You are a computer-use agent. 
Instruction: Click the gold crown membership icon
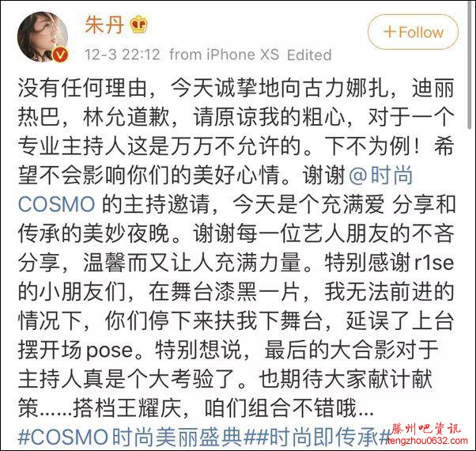(139, 25)
